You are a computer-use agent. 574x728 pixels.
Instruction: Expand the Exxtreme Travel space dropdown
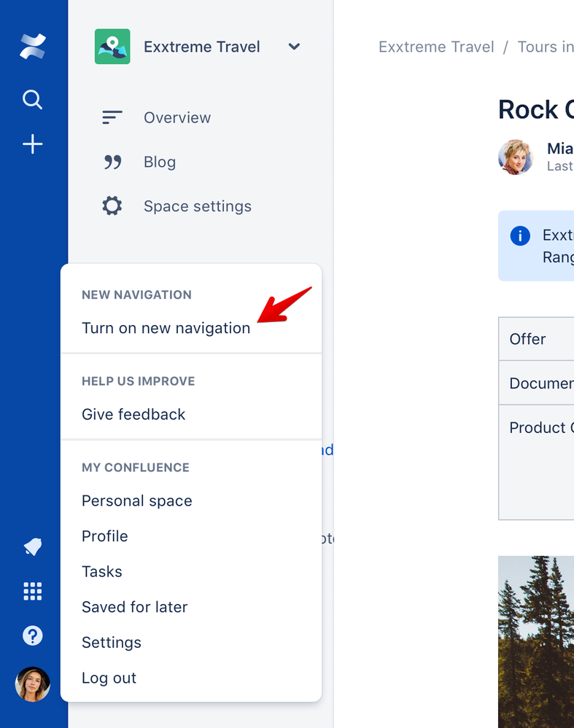294,46
